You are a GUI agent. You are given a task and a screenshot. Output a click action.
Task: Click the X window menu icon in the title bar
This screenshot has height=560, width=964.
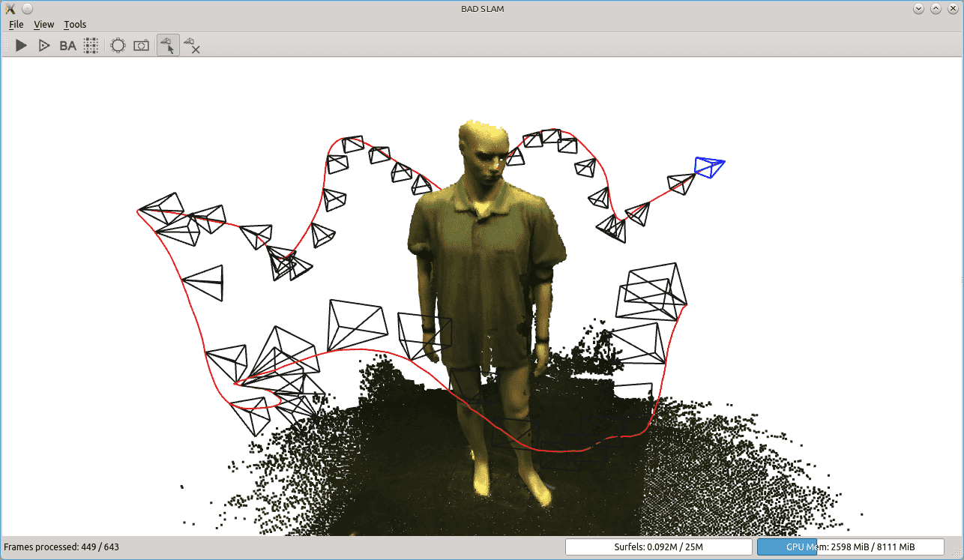(10, 8)
